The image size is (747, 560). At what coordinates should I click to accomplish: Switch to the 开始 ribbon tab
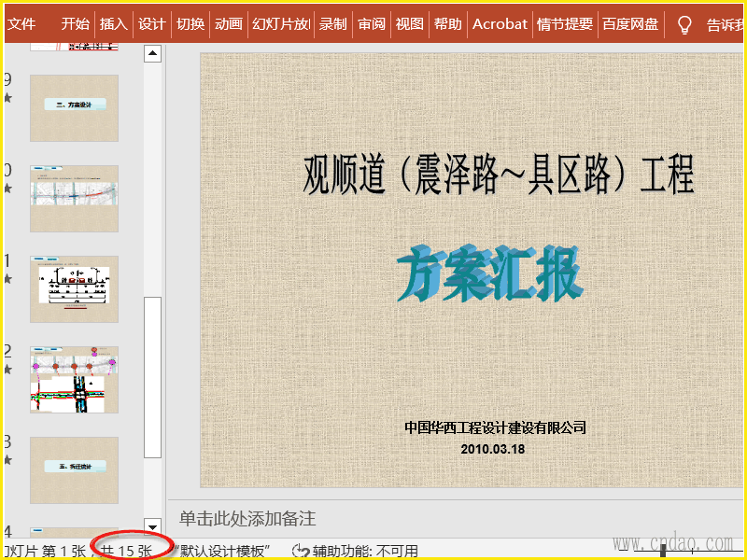76,24
